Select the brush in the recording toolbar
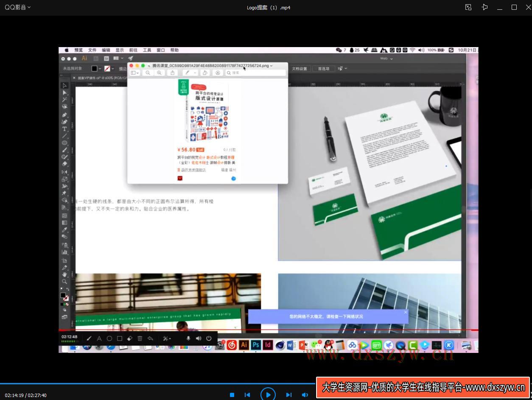This screenshot has width=532, height=400. (89, 338)
